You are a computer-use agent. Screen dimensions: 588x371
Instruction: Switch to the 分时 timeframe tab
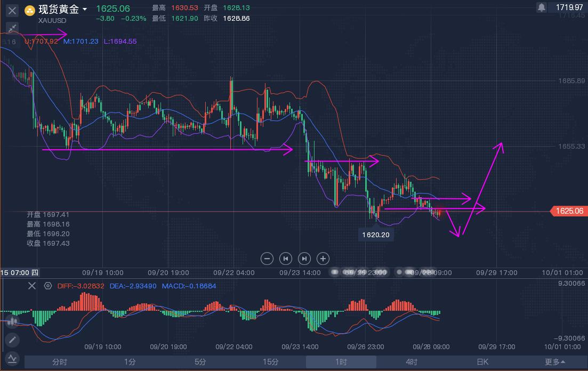60,362
